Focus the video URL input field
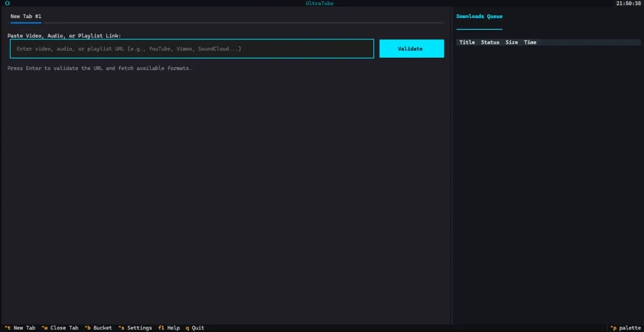The width and height of the screenshot is (644, 332). (x=192, y=49)
